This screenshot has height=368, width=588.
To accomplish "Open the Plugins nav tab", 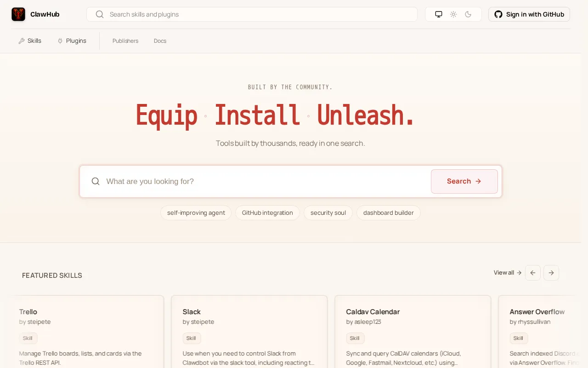I will click(72, 41).
